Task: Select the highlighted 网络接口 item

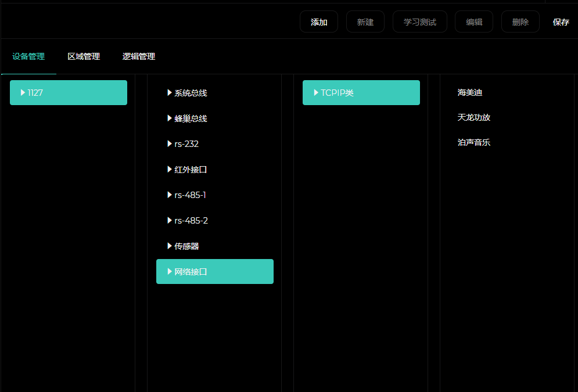Action: point(214,271)
